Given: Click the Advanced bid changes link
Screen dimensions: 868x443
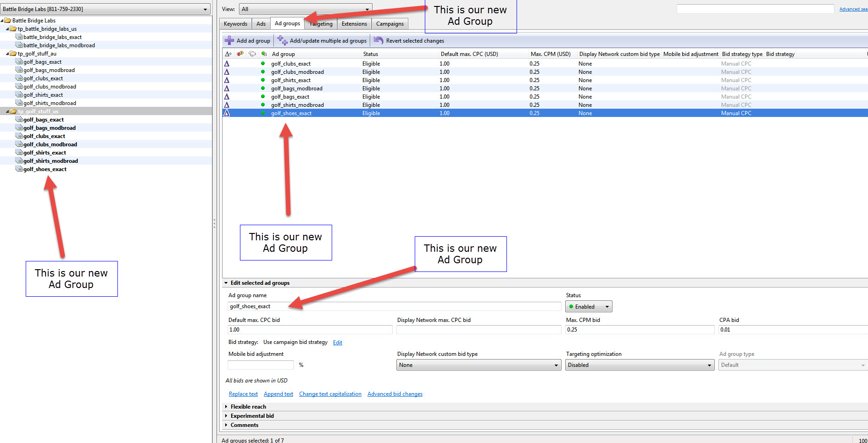Looking at the screenshot, I should coord(395,393).
